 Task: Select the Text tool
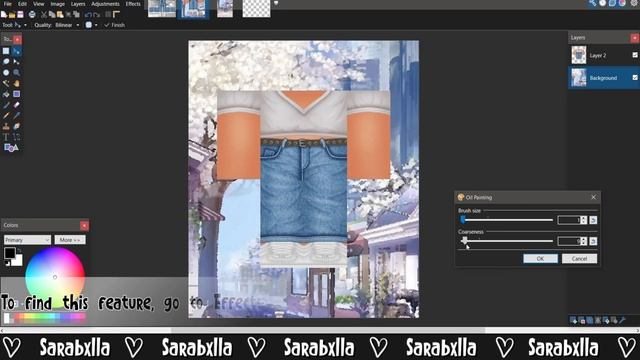(6, 137)
